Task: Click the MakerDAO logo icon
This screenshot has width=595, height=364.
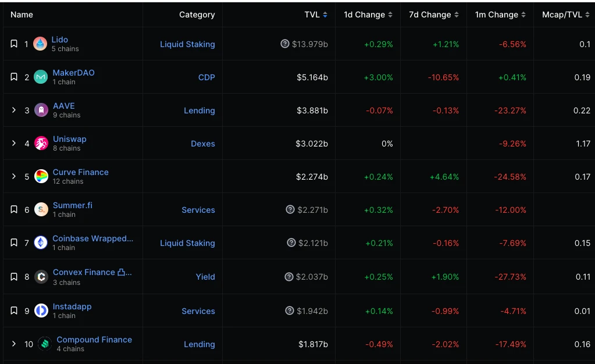Action: click(41, 77)
